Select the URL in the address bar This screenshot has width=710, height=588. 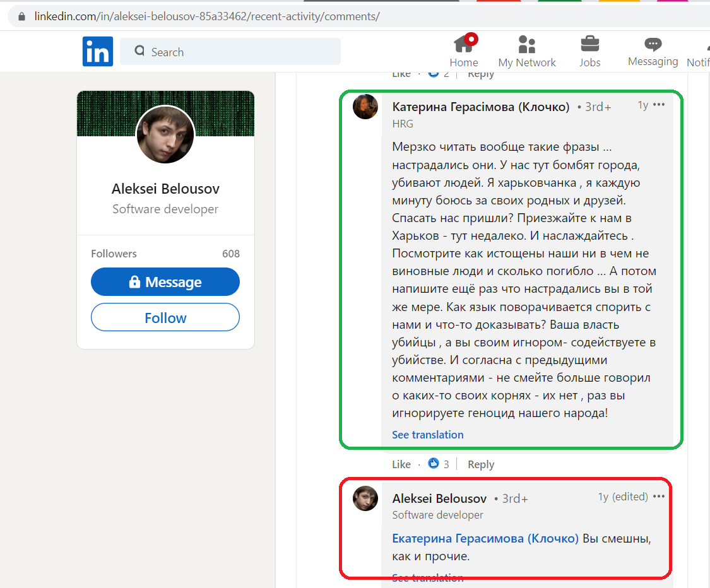tap(207, 16)
